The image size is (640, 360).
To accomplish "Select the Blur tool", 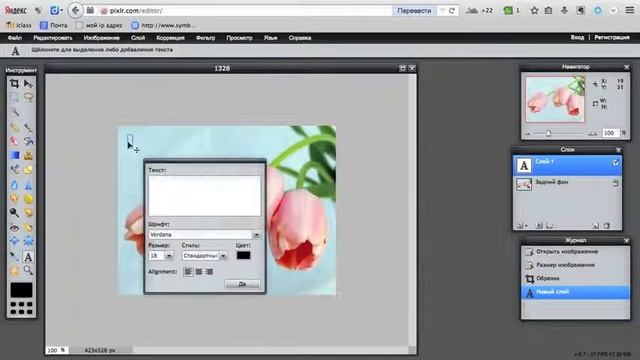I will pyautogui.click(x=14, y=185).
